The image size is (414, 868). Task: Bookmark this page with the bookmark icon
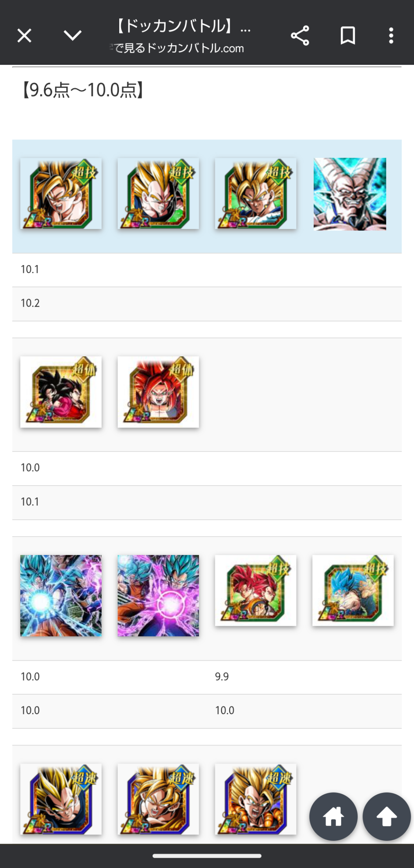click(348, 36)
